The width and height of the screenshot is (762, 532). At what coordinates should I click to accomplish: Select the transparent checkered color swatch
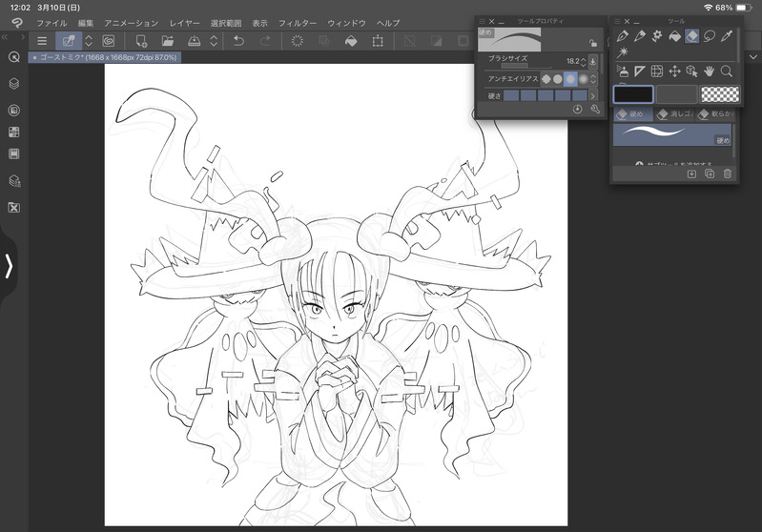click(720, 94)
